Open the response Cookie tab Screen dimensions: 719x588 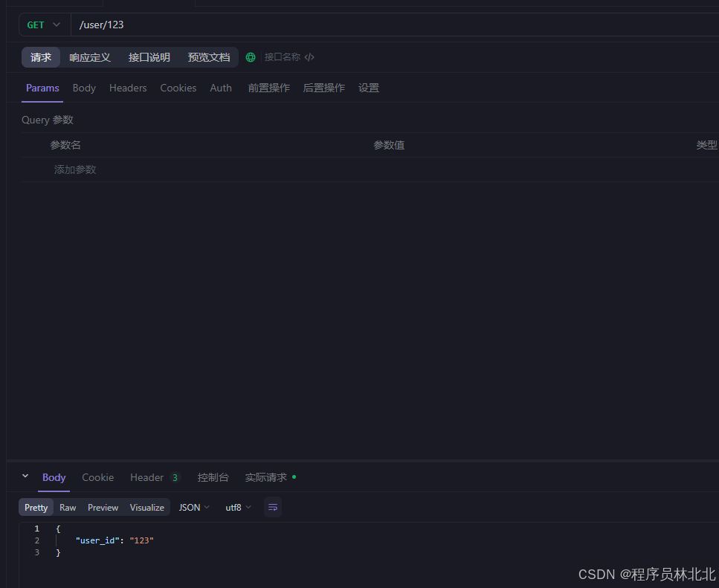point(97,477)
